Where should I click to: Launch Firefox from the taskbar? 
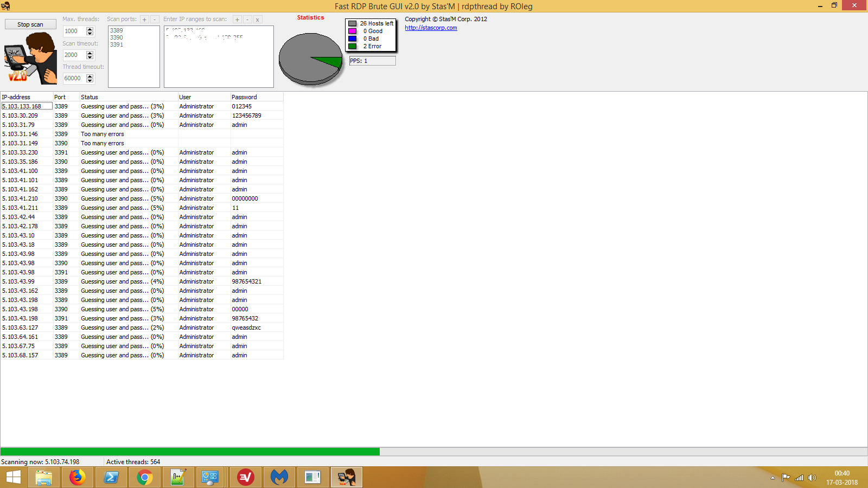[78, 477]
